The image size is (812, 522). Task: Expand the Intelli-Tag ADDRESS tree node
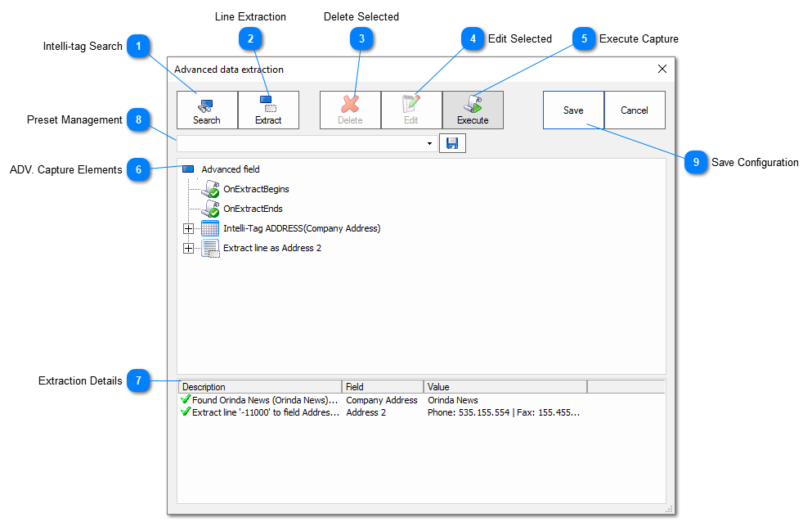188,228
